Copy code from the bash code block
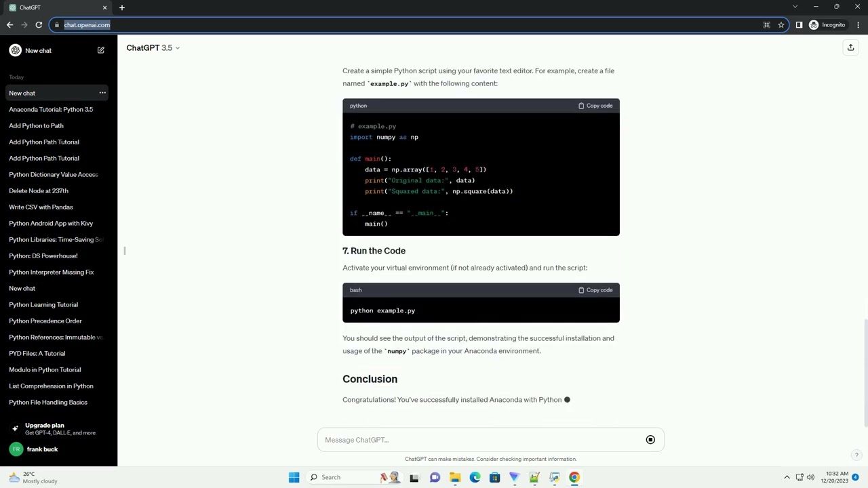868x488 pixels. 595,290
